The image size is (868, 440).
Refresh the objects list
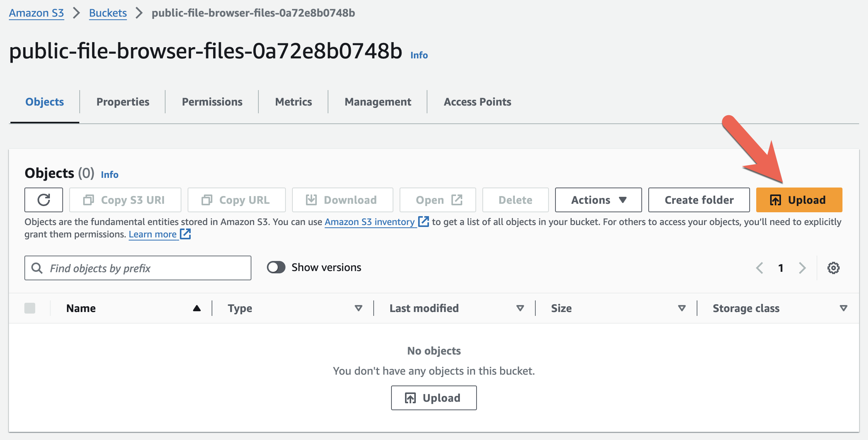(43, 200)
